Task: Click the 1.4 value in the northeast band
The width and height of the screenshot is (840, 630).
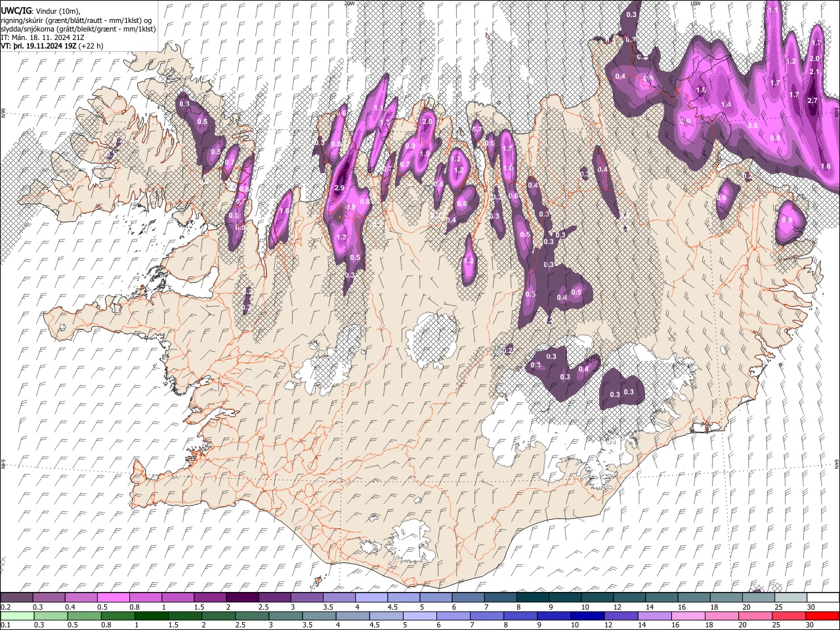Action: coord(726,105)
